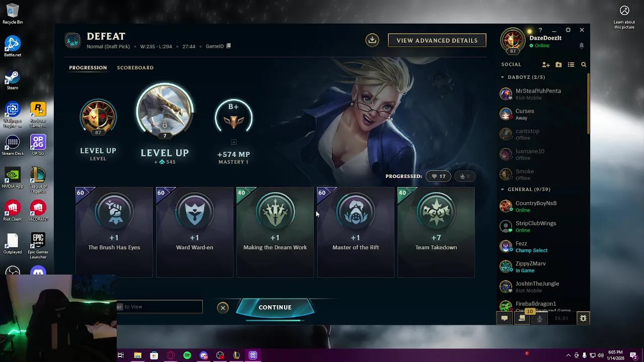Select friend MrStealYuhPenta

542,94
